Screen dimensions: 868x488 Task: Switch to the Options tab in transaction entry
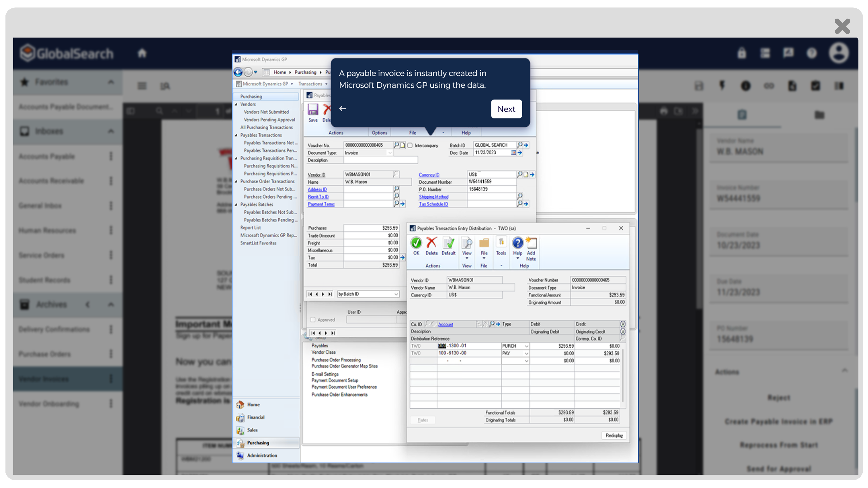379,132
